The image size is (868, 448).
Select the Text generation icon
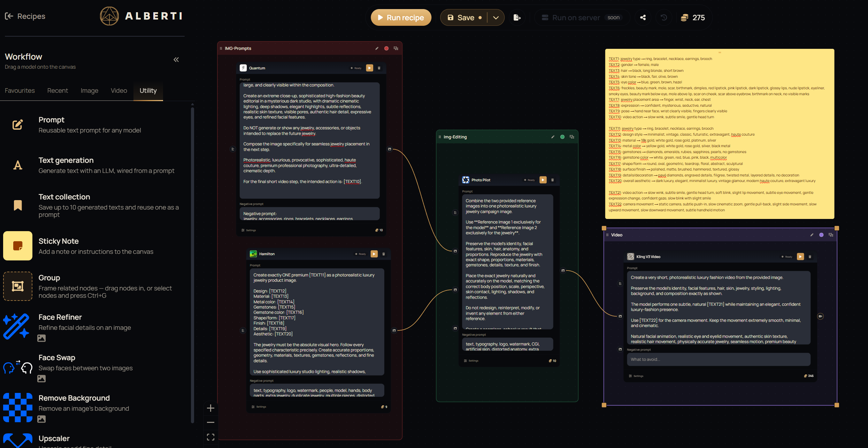click(18, 165)
